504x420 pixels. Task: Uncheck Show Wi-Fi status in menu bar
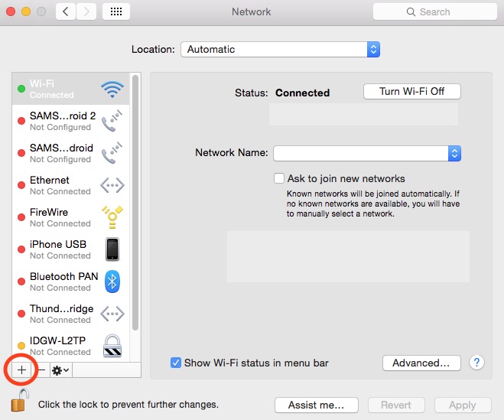tap(176, 363)
